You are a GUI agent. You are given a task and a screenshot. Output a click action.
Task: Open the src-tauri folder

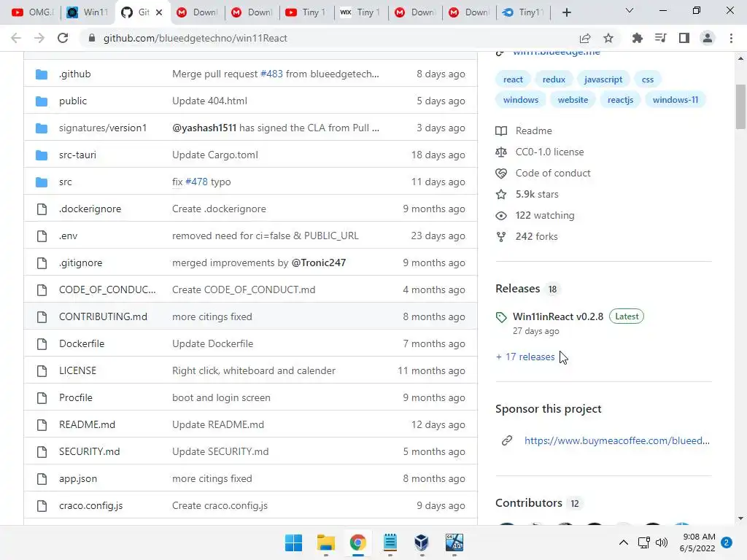tap(77, 155)
